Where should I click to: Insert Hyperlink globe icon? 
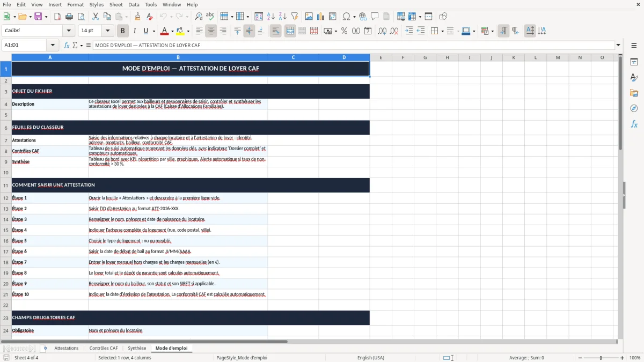click(363, 17)
